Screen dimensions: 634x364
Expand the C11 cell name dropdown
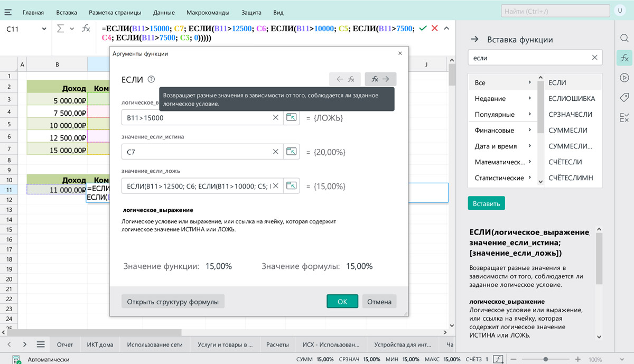(x=44, y=29)
